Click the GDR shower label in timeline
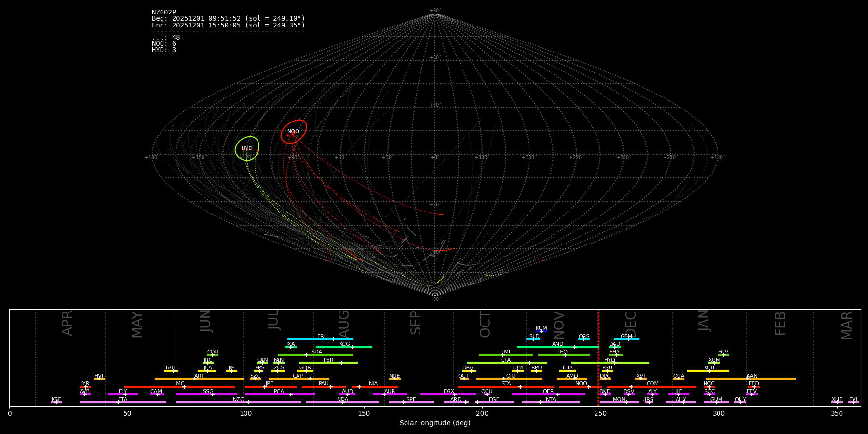The width and height of the screenshot is (868, 434). (x=305, y=368)
